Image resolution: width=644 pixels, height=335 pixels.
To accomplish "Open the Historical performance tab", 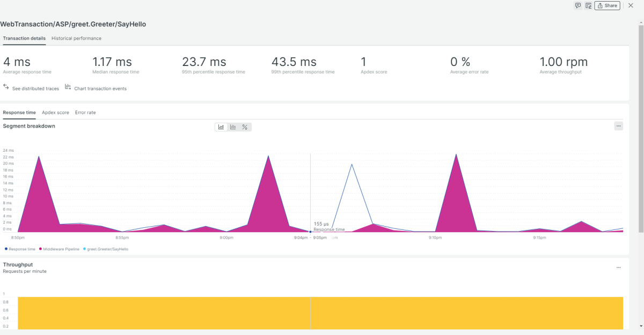I will pos(76,39).
